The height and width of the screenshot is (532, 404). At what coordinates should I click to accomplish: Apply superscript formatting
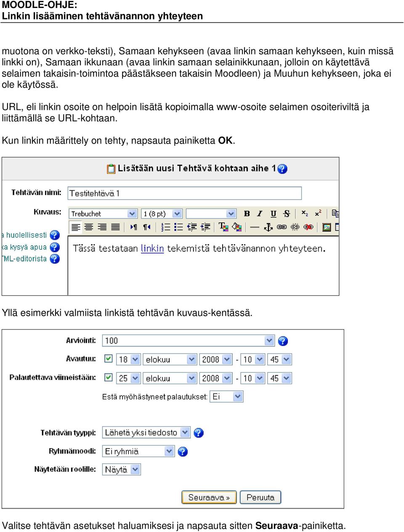coord(318,214)
